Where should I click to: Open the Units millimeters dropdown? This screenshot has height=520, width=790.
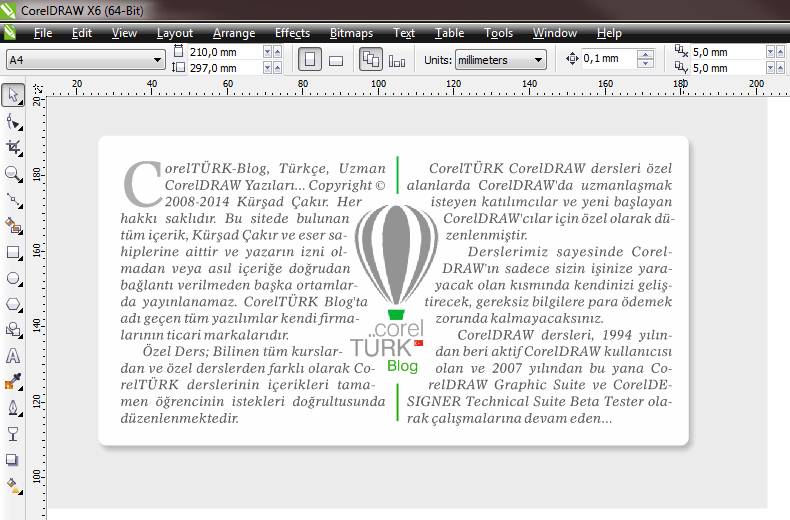[x=539, y=60]
